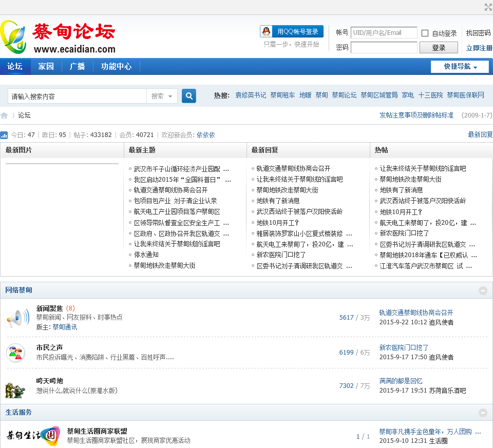Open the 搜索 type dropdown
This screenshot has height=448, width=493.
[x=162, y=96]
